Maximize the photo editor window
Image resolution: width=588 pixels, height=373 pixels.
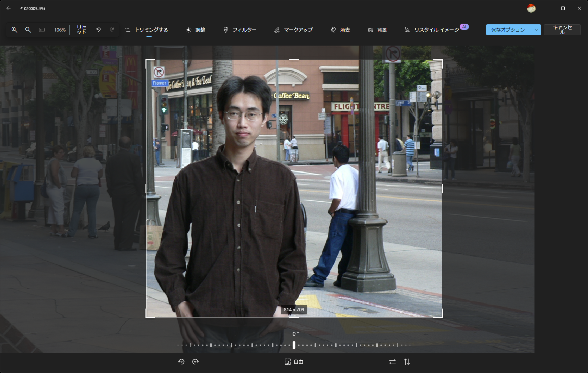point(563,8)
